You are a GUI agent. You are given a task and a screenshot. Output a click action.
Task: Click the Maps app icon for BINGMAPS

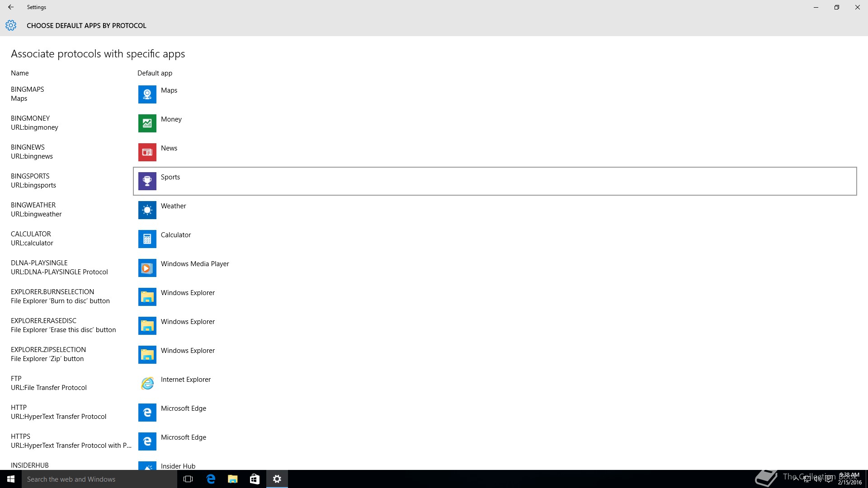click(x=147, y=94)
